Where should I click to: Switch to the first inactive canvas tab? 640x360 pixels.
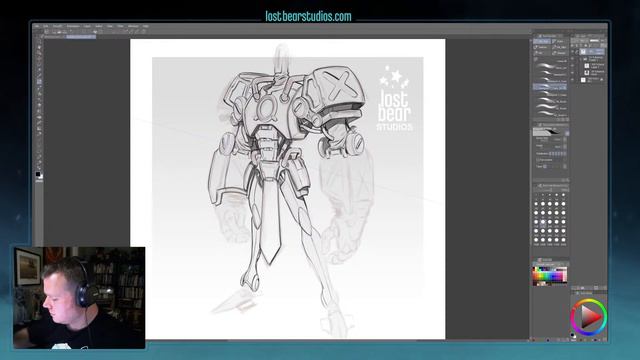(53, 37)
